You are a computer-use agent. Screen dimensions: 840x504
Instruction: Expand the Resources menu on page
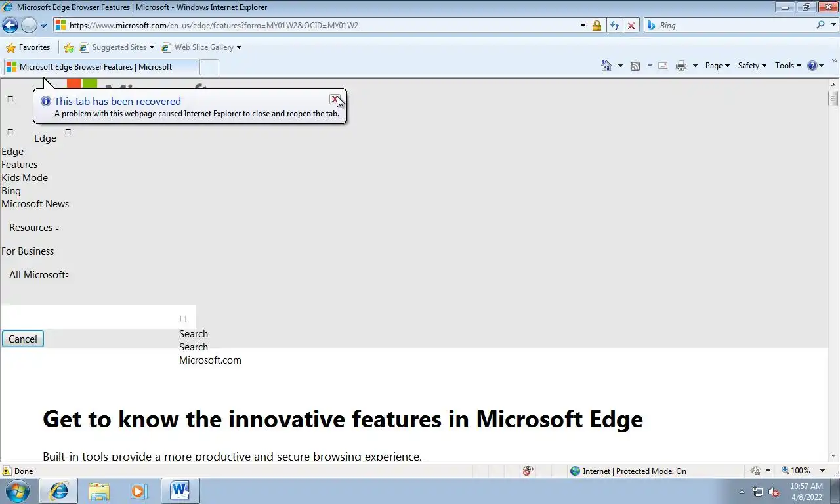click(33, 228)
